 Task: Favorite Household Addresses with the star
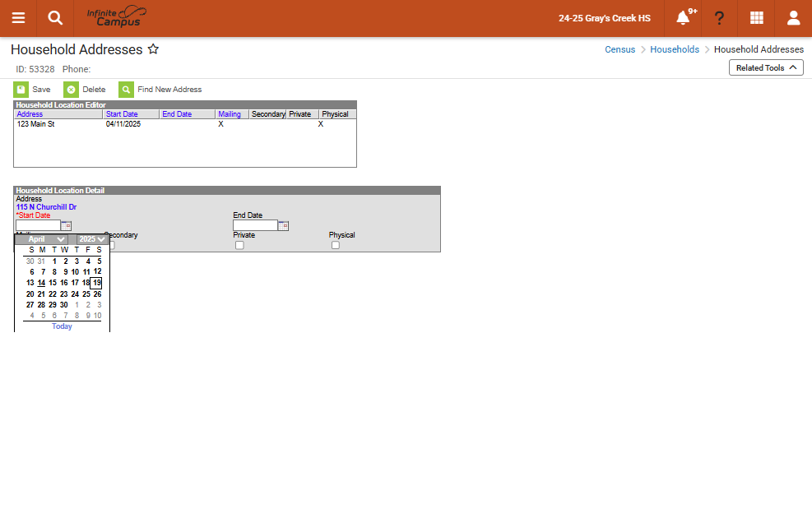coord(153,49)
